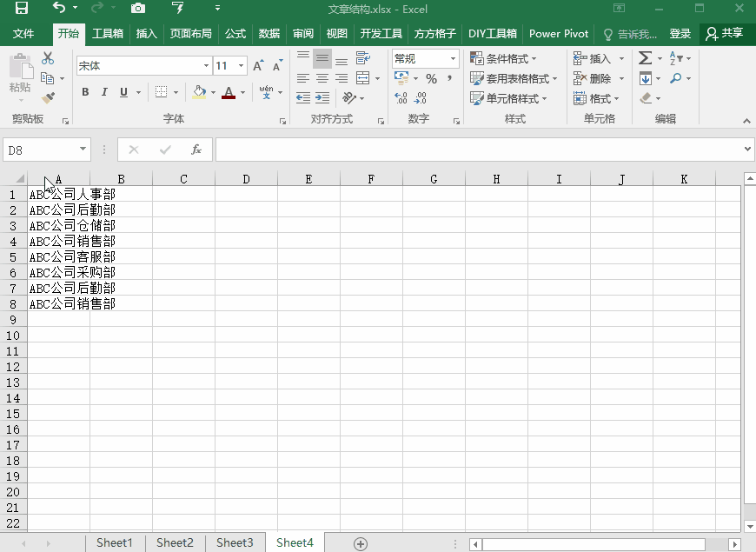The image size is (756, 552).
Task: Click the Cut scissors icon
Action: pos(48,58)
